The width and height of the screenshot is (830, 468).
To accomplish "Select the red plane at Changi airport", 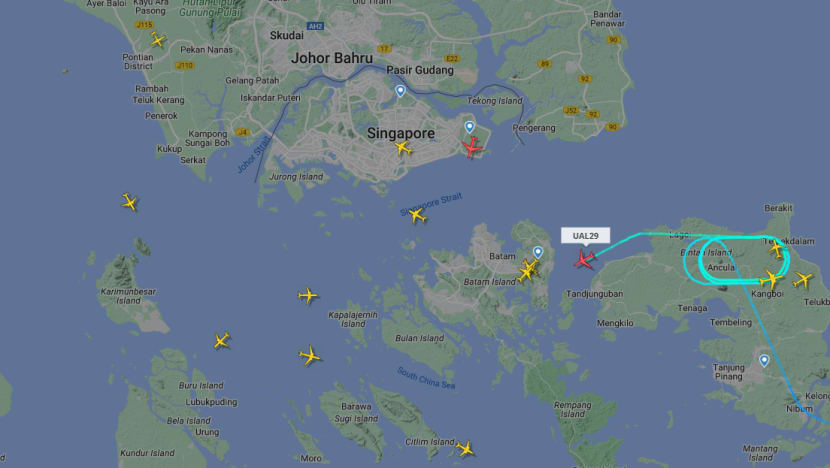I will 472,147.
